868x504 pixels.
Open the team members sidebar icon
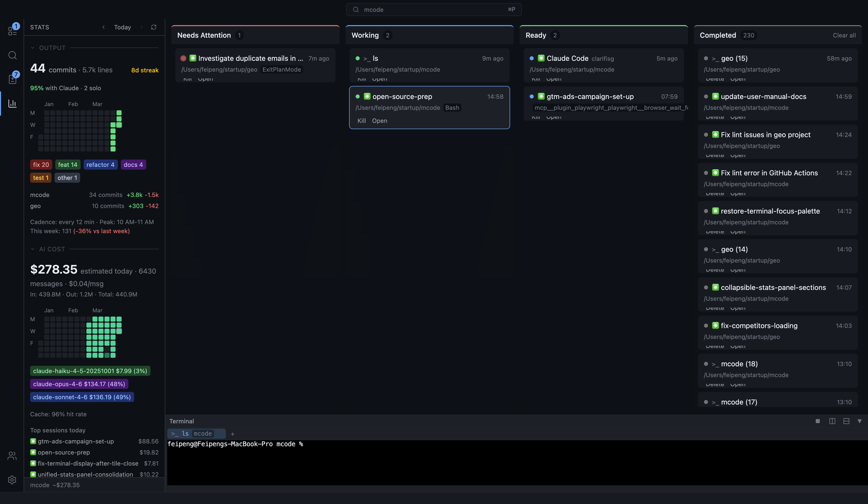[12, 456]
